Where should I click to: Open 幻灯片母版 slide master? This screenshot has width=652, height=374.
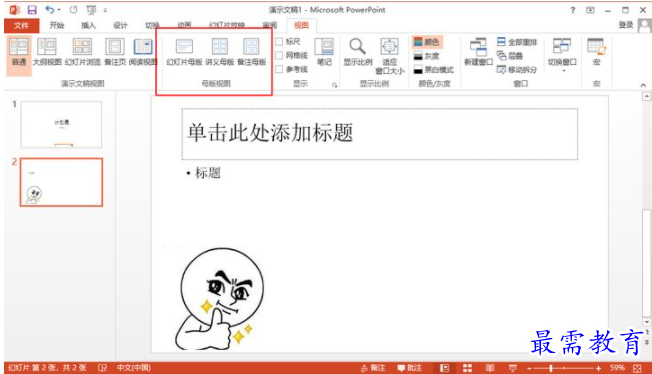point(184,52)
